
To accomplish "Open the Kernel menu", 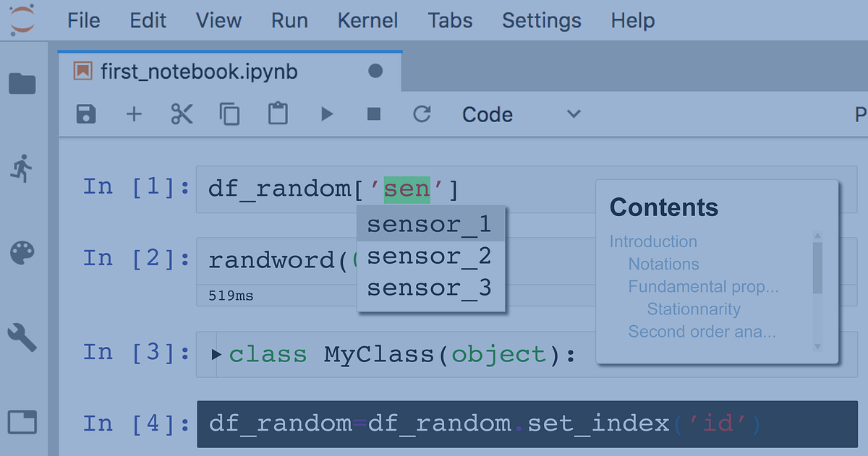I will tap(367, 20).
